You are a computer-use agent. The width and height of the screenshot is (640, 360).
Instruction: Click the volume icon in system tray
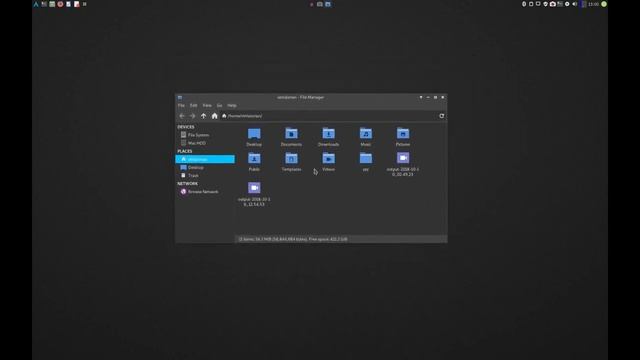coord(575,4)
